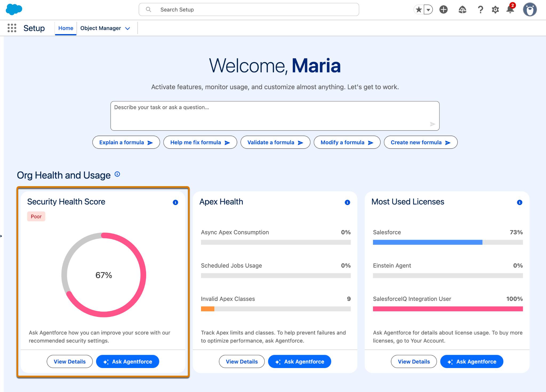
Task: Switch to the Home tab
Action: point(66,28)
